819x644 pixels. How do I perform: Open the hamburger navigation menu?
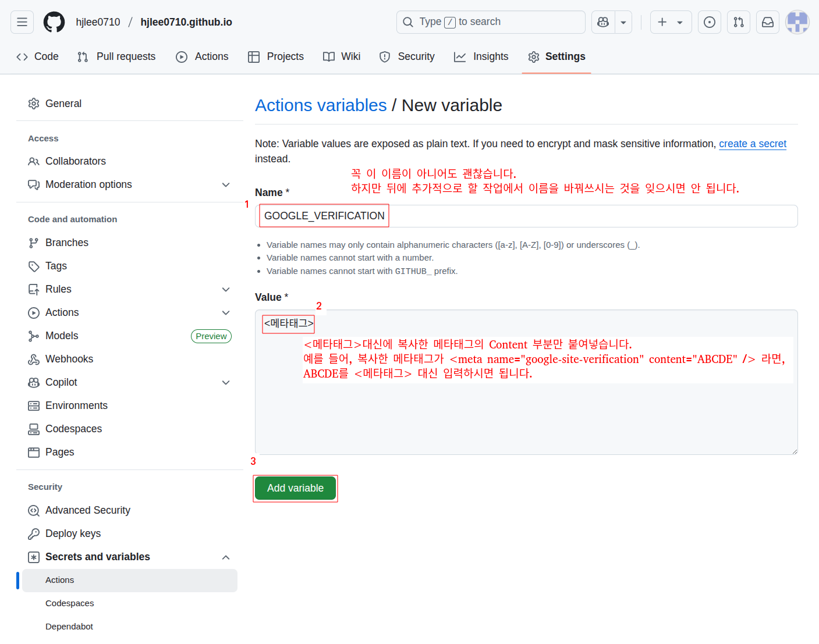[22, 22]
